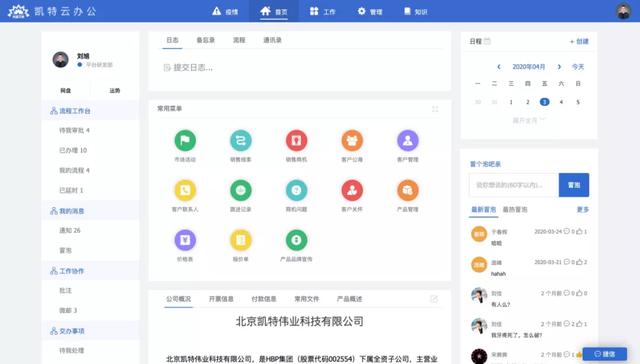Click the fullscreen icon in 常用菜单 panel
This screenshot has height=364, width=640.
435,109
